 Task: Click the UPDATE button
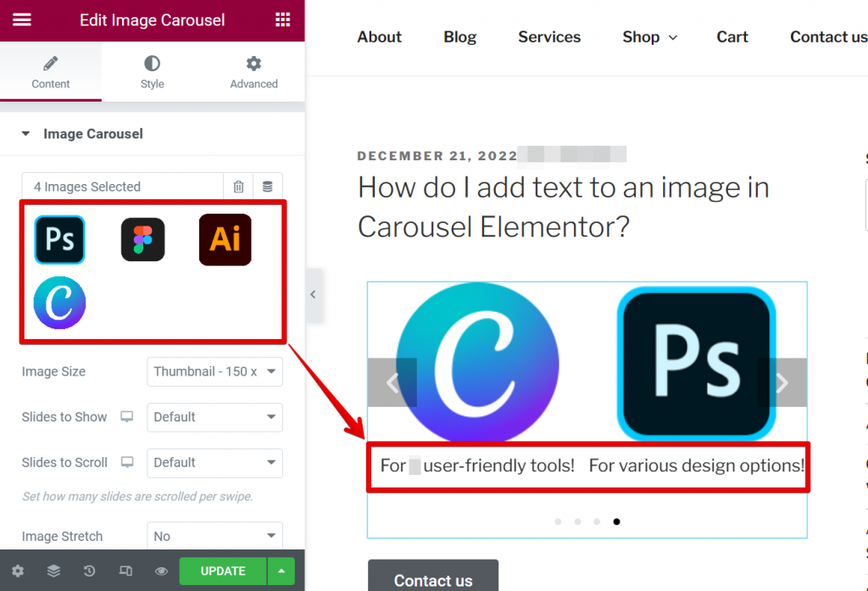click(222, 571)
